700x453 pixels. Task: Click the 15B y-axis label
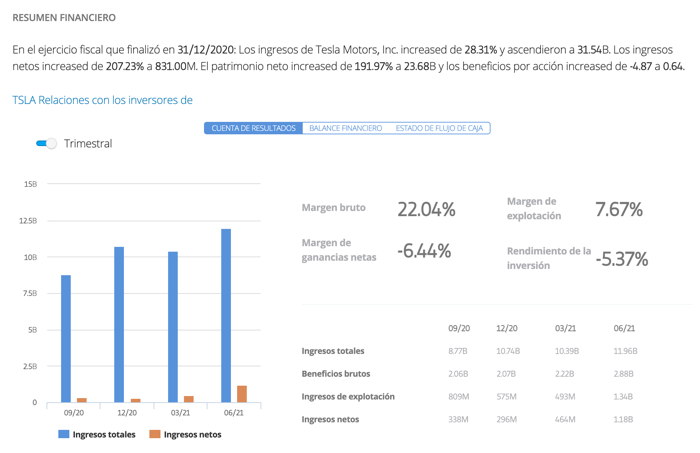pos(30,184)
